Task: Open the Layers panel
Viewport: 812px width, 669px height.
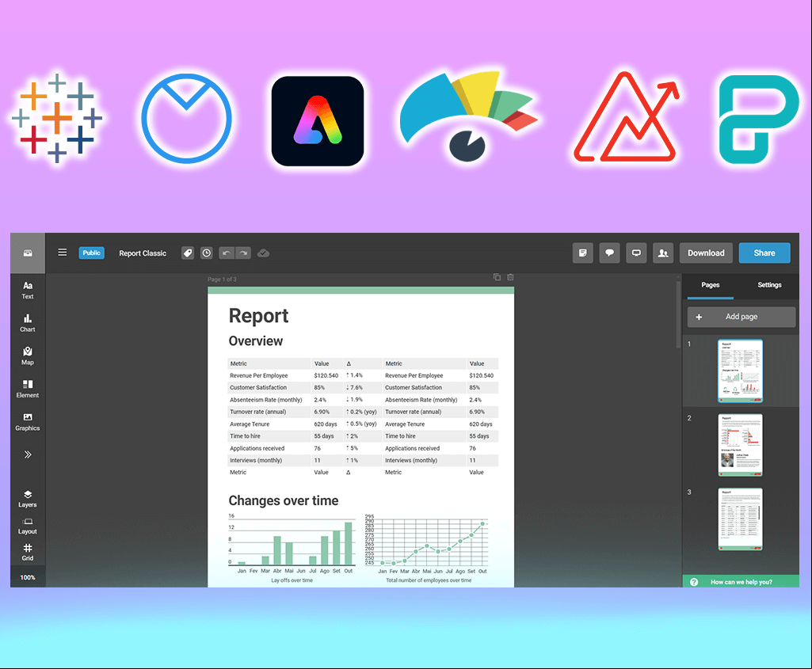Action: pyautogui.click(x=28, y=499)
